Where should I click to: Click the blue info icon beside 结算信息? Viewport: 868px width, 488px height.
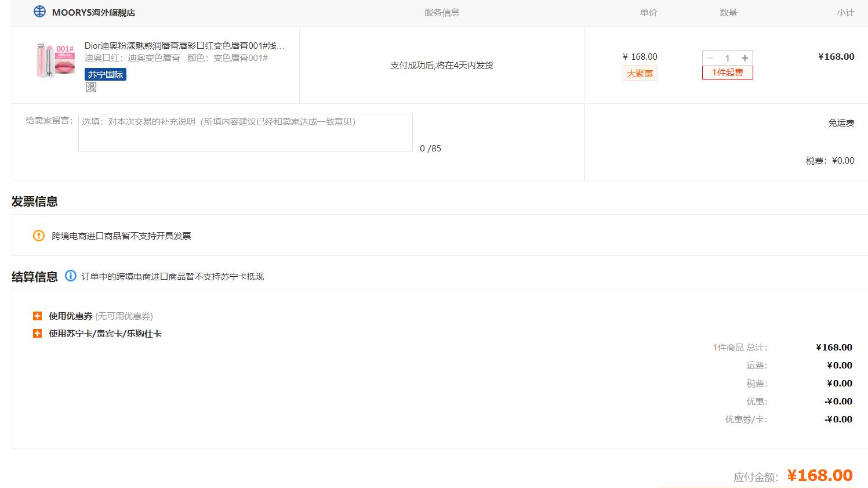[x=71, y=276]
